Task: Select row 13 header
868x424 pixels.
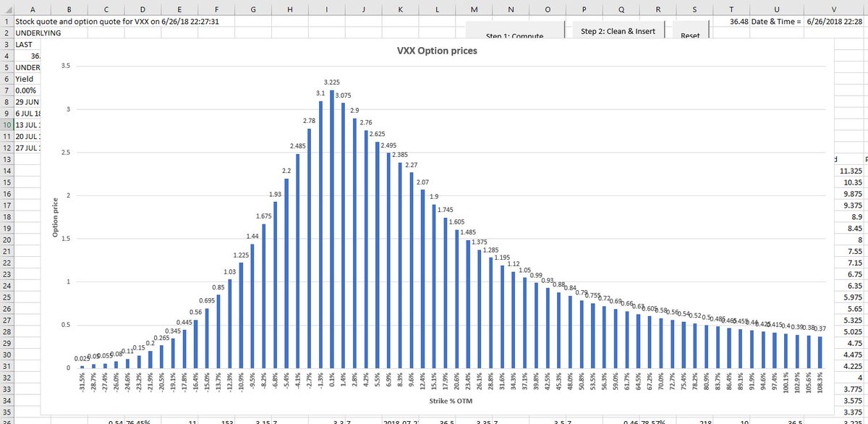Action: coord(7,158)
